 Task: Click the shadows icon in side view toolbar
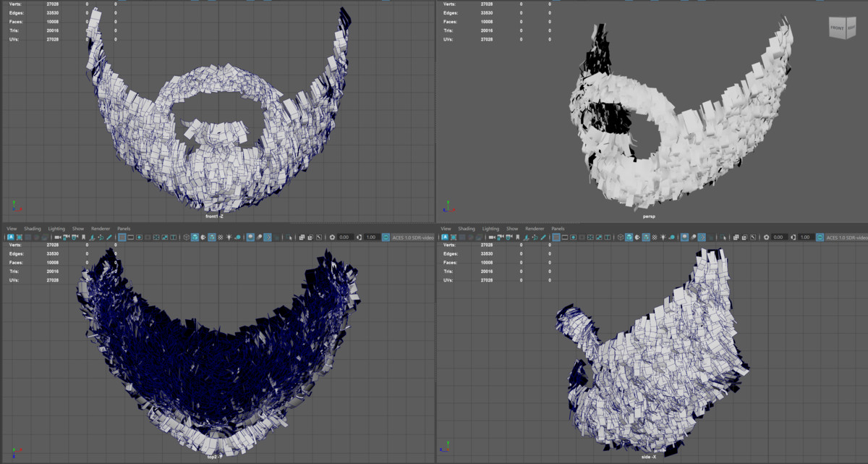672,237
